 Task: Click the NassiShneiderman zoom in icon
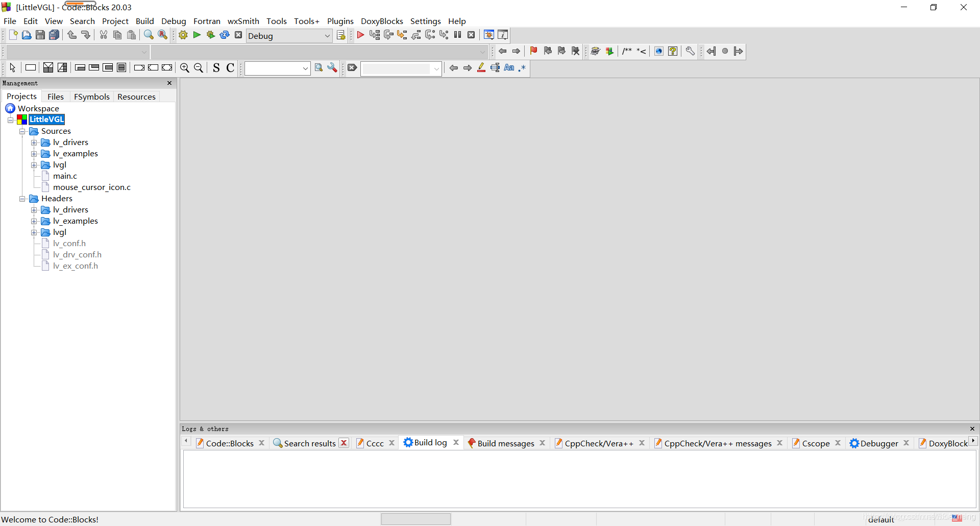pyautogui.click(x=185, y=68)
